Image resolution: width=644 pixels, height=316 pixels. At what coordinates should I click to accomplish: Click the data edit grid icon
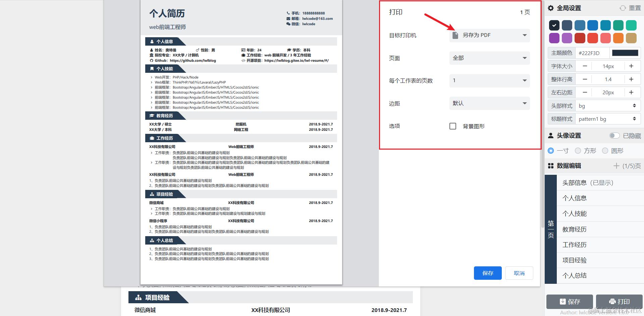551,166
